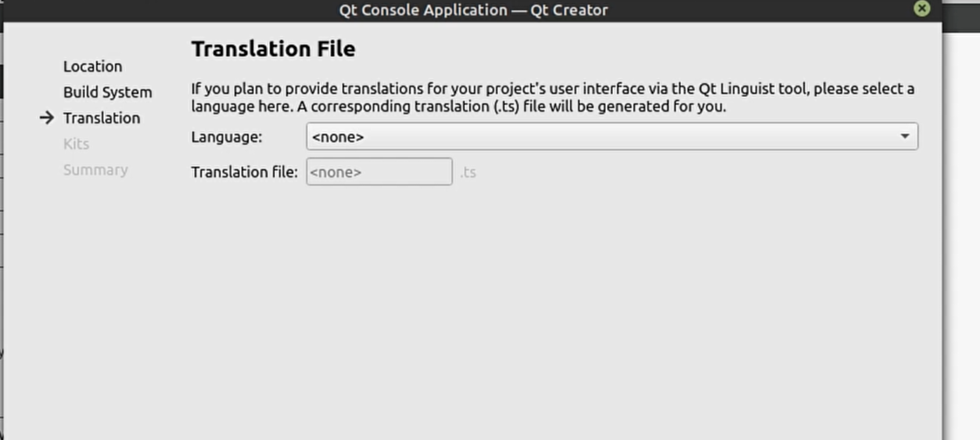Click the Translation file: field label
980x440 pixels.
(x=244, y=172)
